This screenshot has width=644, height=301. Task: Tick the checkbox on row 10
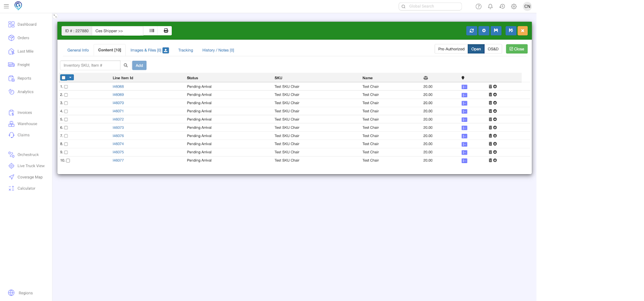(68, 161)
